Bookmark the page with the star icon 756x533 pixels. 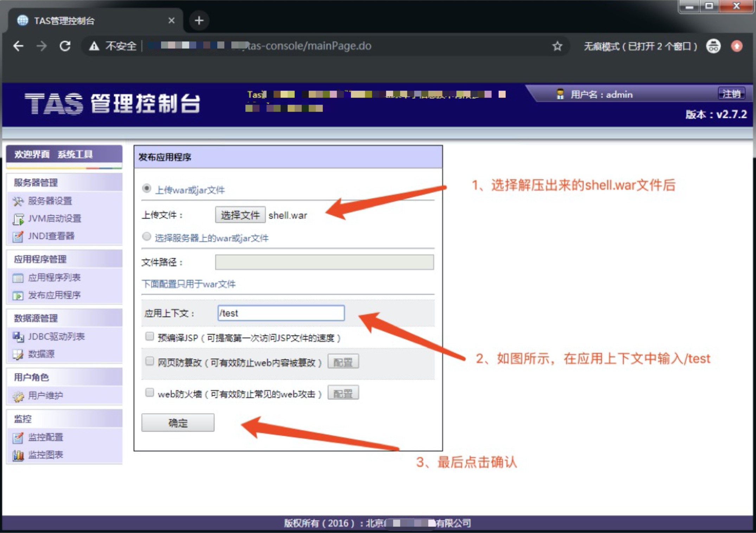click(x=557, y=46)
